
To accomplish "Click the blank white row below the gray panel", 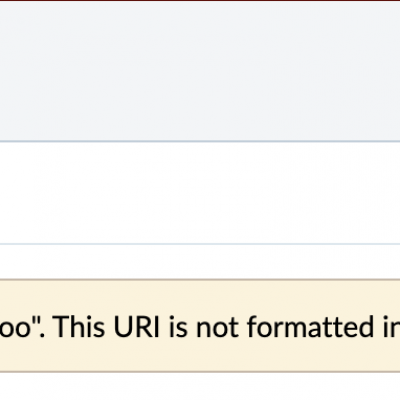I will tap(200, 193).
